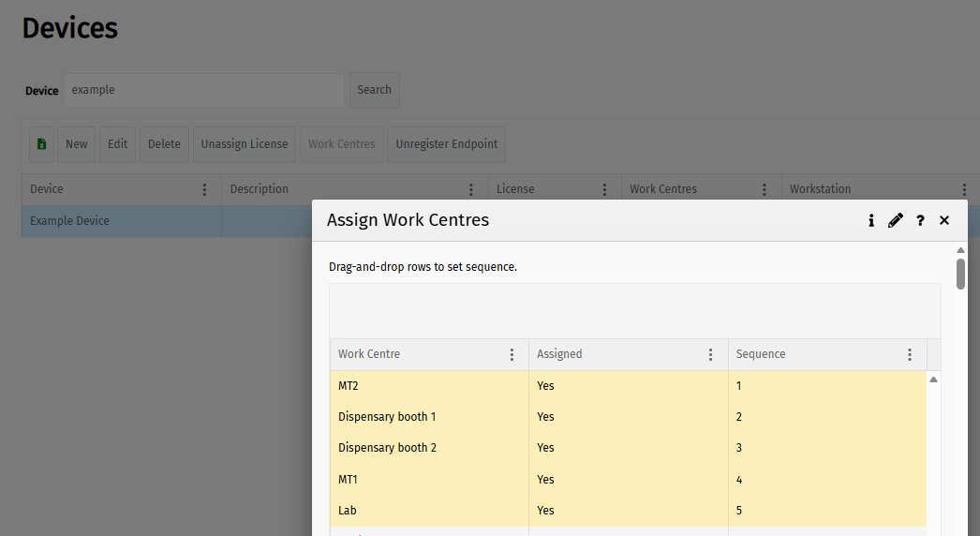The height and width of the screenshot is (536, 980).
Task: Click the Unregister Endpoint button
Action: (446, 144)
